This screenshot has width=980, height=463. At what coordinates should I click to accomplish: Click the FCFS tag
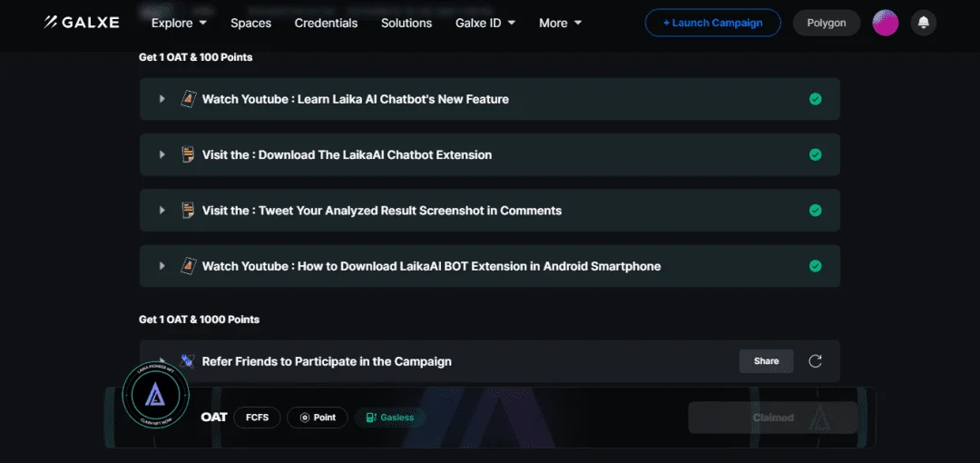tap(257, 418)
